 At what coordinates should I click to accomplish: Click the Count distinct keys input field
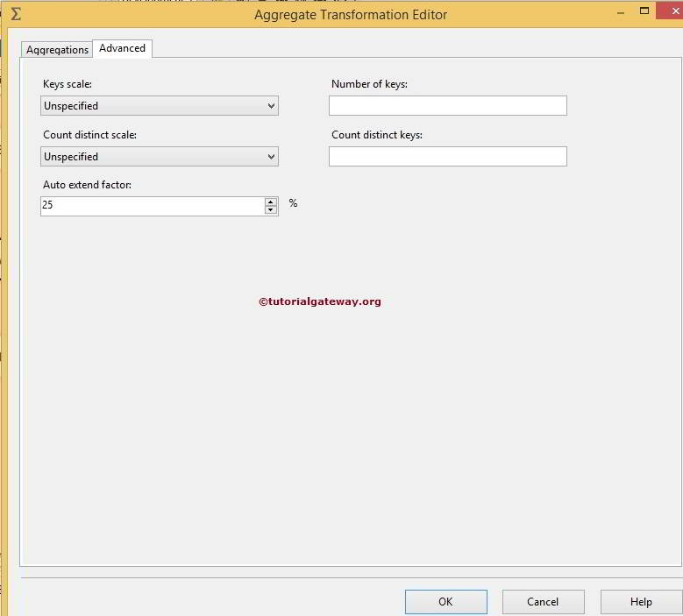(448, 156)
